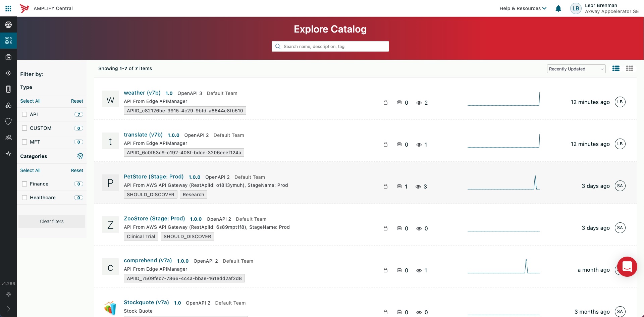Screen dimensions: 644x317
Task: Open the Leor Brenman user profile menu
Action: coord(604,8)
